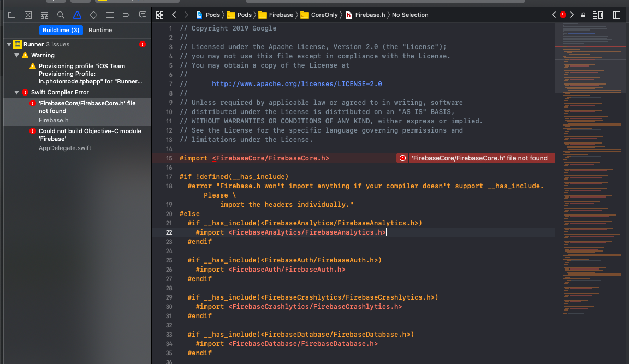Image resolution: width=629 pixels, height=364 pixels.
Task: Open the Source Control navigator
Action: (x=28, y=15)
